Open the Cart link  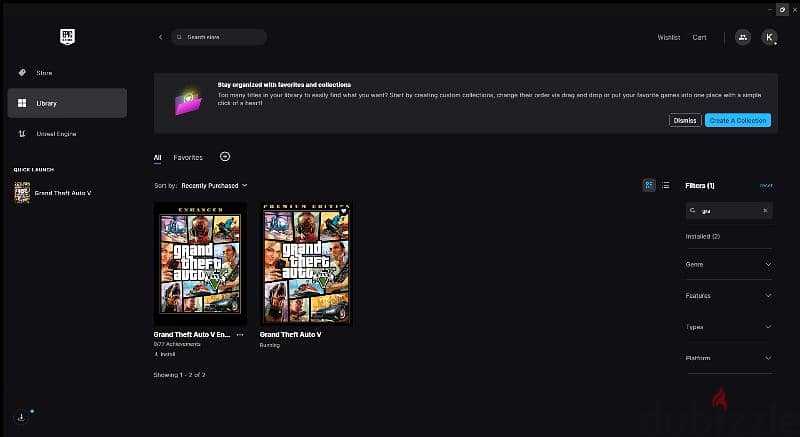click(699, 37)
